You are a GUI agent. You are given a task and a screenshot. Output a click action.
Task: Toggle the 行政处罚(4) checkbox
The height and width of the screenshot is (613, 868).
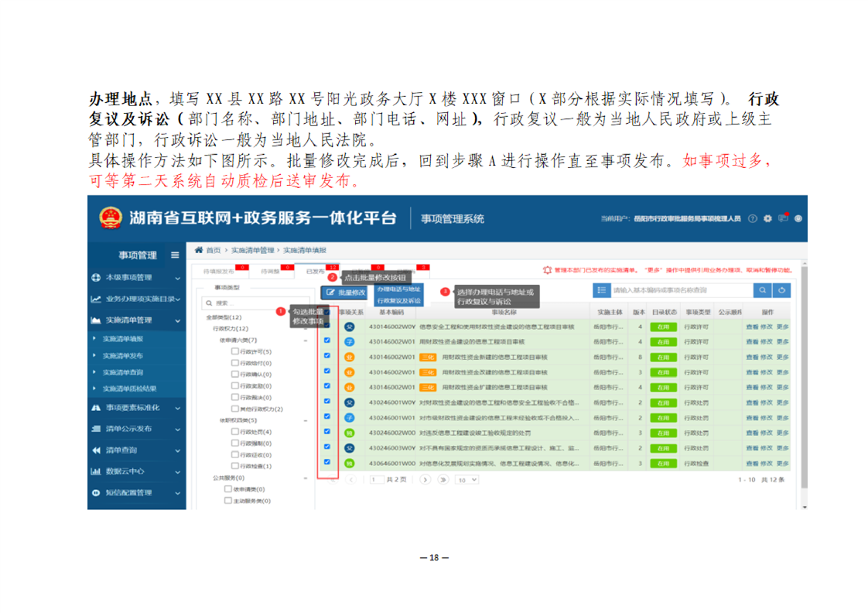[x=234, y=432]
